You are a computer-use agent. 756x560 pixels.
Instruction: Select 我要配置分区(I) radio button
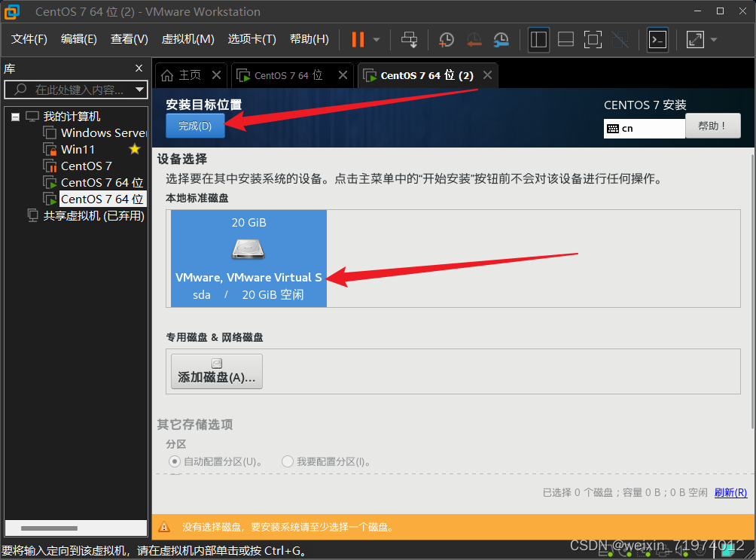288,461
